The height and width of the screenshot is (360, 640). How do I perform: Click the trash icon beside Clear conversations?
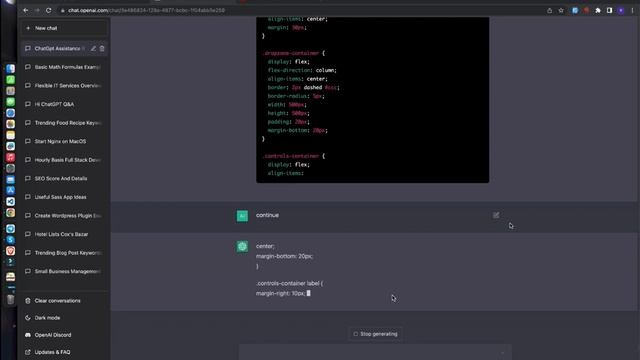[x=28, y=301]
